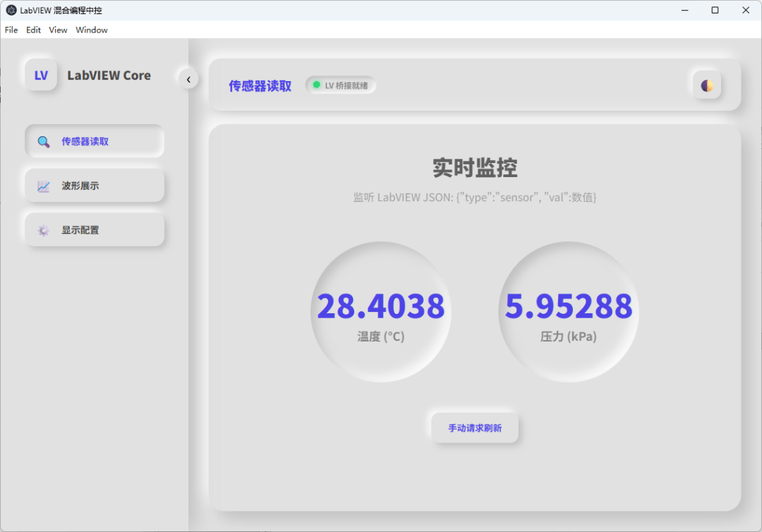Click the 手动请求刷新 button
Viewport: 762px width, 532px height.
475,428
